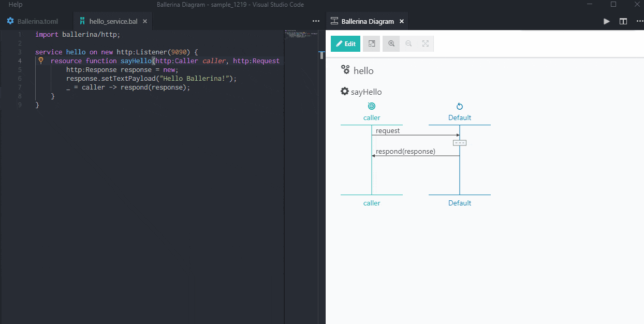Viewport: 644px width, 324px height.
Task: Click line number 1 in gutter
Action: pos(20,35)
